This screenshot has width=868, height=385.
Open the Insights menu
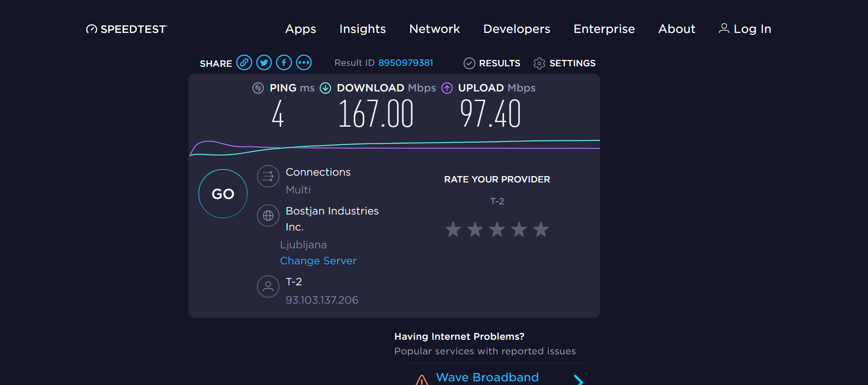pyautogui.click(x=363, y=29)
